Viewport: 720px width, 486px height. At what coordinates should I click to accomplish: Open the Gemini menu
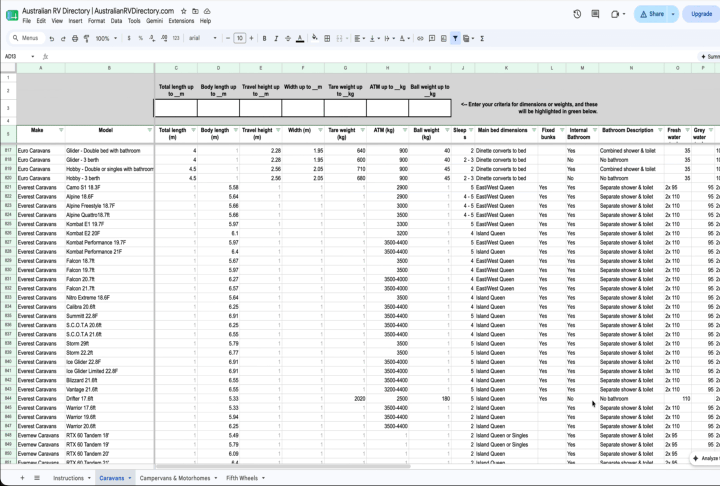[x=154, y=21]
